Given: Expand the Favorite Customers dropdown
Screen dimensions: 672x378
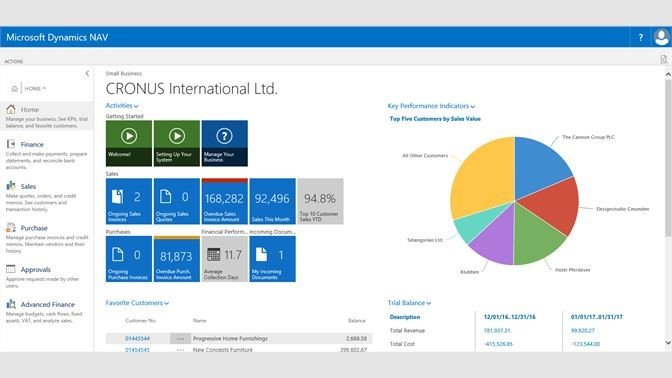Looking at the screenshot, I should [137, 303].
